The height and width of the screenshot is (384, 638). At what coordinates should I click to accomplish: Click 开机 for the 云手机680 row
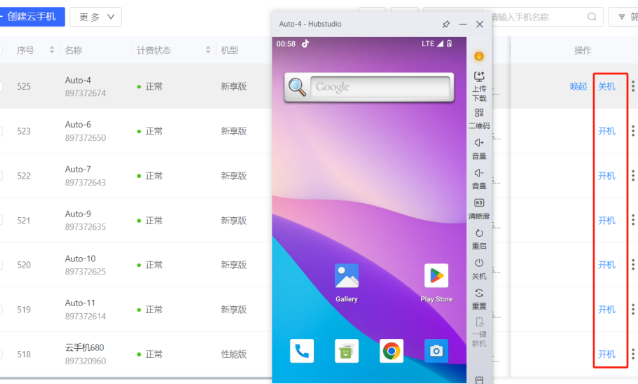[x=606, y=354]
